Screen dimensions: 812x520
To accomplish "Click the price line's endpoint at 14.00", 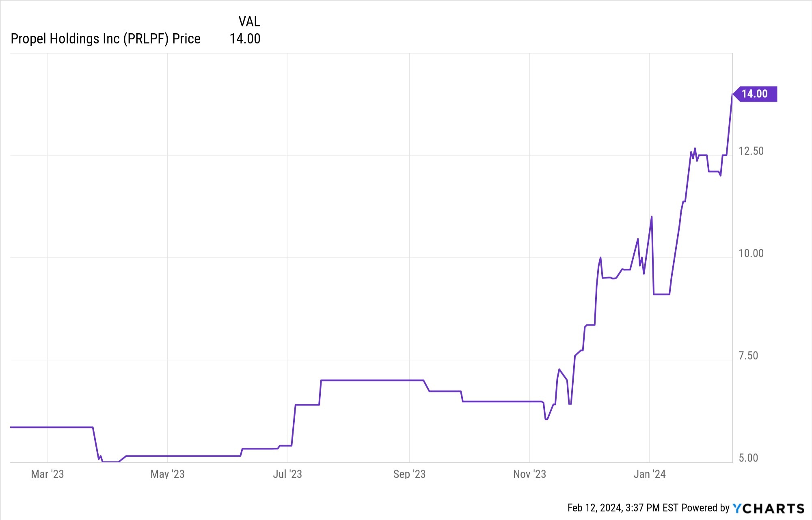I will pyautogui.click(x=732, y=95).
